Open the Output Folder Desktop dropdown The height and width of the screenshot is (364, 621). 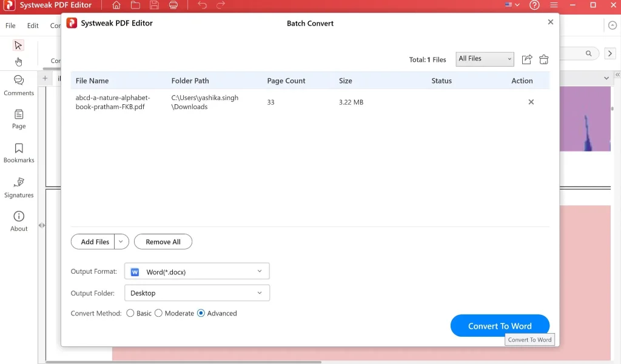[x=197, y=293]
